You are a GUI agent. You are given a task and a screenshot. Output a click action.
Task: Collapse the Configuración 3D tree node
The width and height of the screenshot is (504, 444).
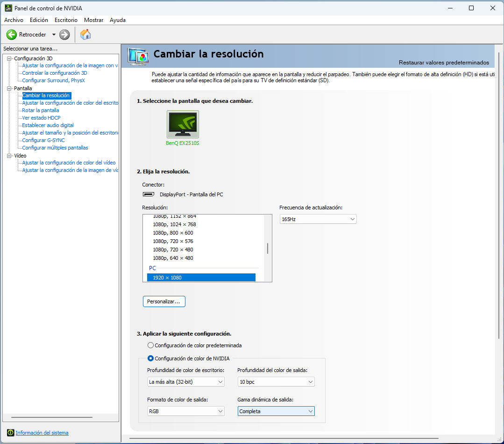9,58
